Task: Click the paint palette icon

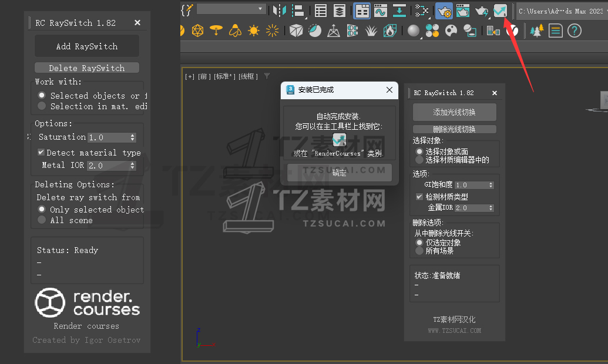Action: coord(451,31)
